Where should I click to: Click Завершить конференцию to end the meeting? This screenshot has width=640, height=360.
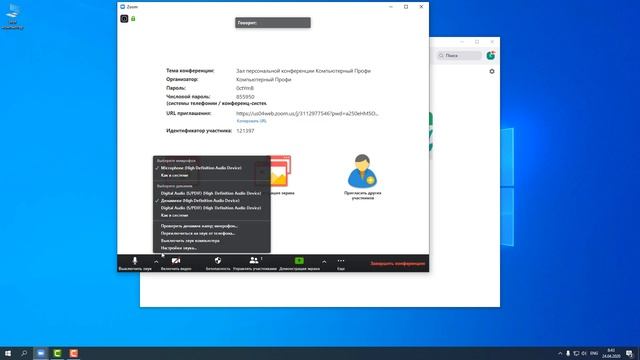[x=398, y=264]
